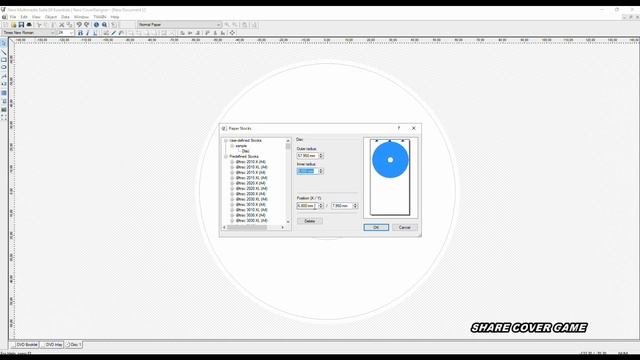The height and width of the screenshot is (360, 640).
Task: Click OK in Paper Stocks dialog
Action: [376, 227]
